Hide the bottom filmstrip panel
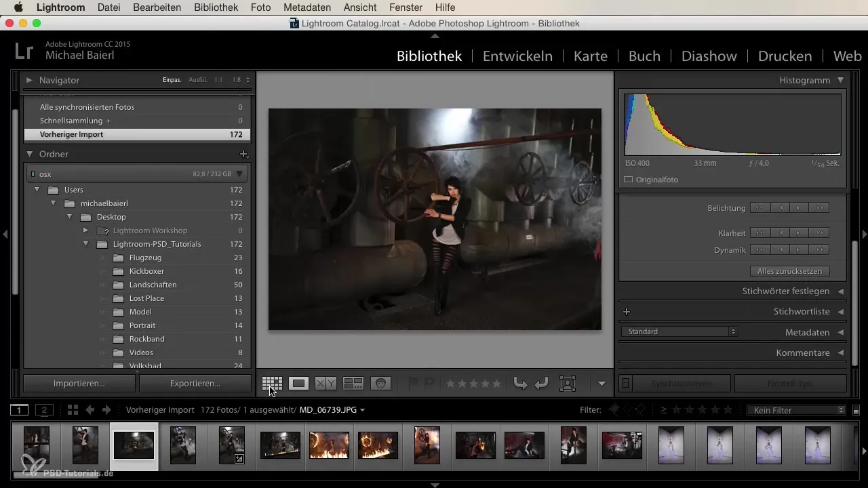868x488 pixels. [x=435, y=485]
